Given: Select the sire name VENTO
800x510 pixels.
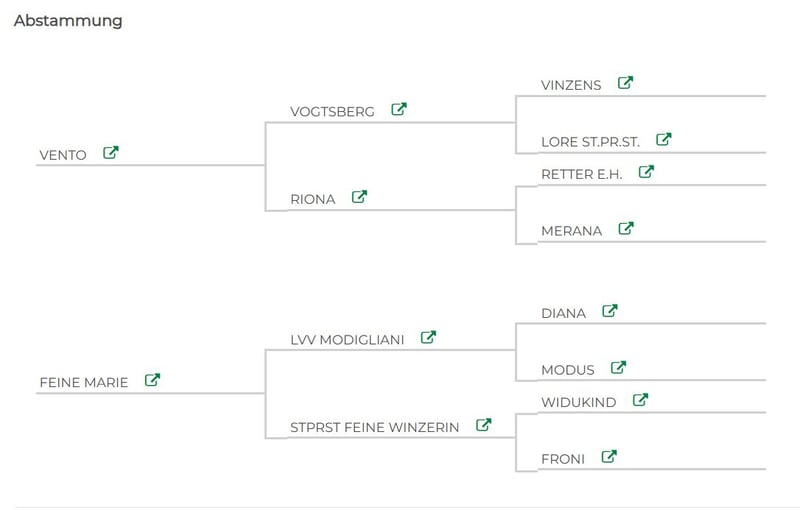Looking at the screenshot, I should click(x=63, y=155).
